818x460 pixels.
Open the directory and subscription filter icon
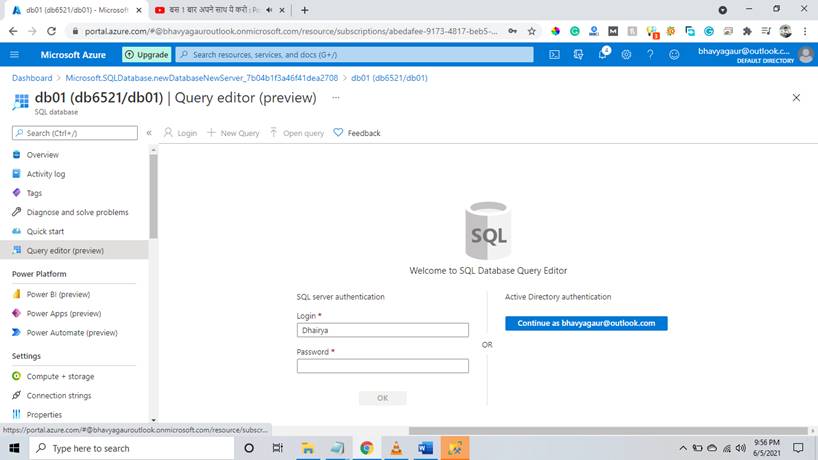point(578,54)
